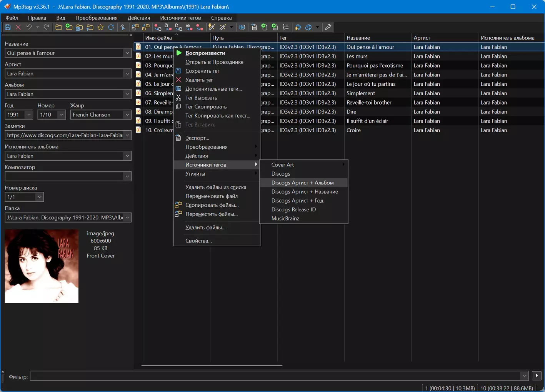Screen dimensions: 545x392
Task: Click the auto-numbering wizard list icon
Action: (286, 27)
